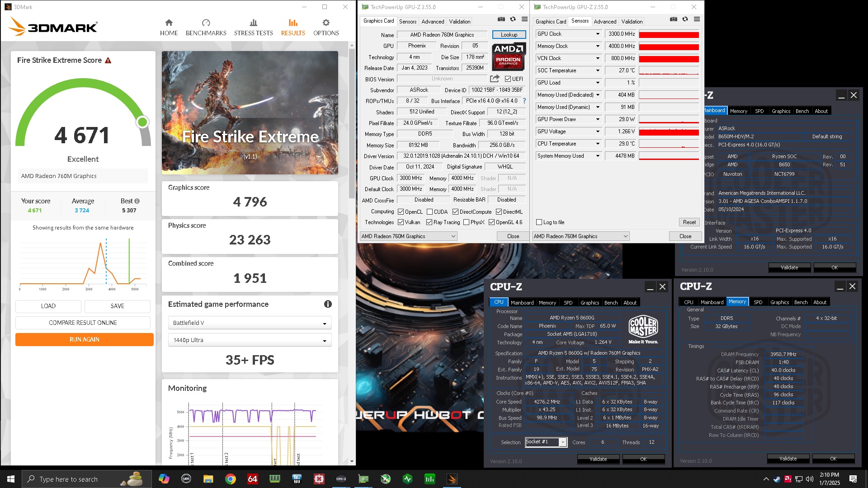Viewport: 868px width, 488px height.
Task: Open Bench tab in CPU-Z Memory window
Action: pos(801,302)
